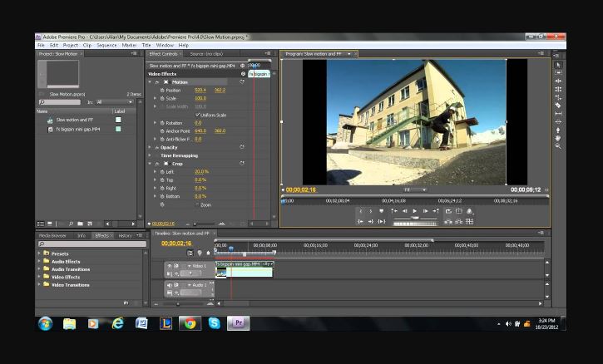Toggle the Left crop animation stopwatch
This screenshot has height=364, width=603.
pyautogui.click(x=162, y=172)
